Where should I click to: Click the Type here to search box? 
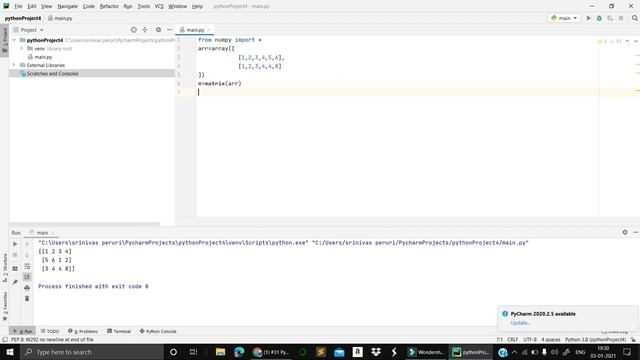tap(91, 352)
